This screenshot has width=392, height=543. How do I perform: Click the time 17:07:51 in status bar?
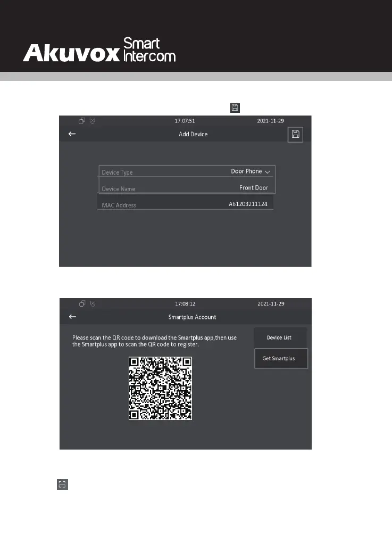coord(185,121)
